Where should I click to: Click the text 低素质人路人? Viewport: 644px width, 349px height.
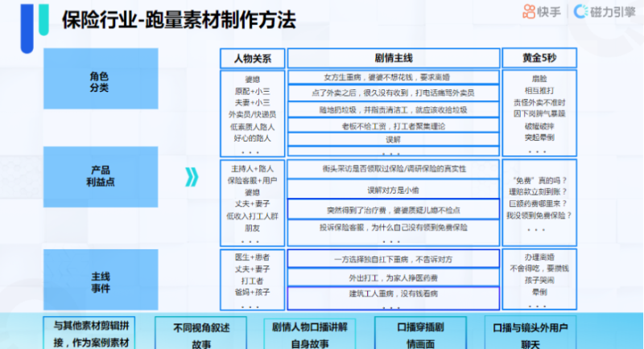252,127
